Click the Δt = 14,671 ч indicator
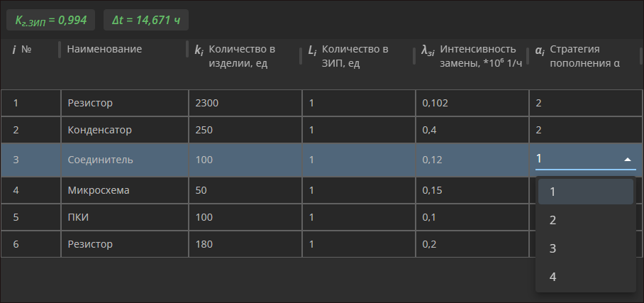The image size is (644, 303). pyautogui.click(x=146, y=20)
